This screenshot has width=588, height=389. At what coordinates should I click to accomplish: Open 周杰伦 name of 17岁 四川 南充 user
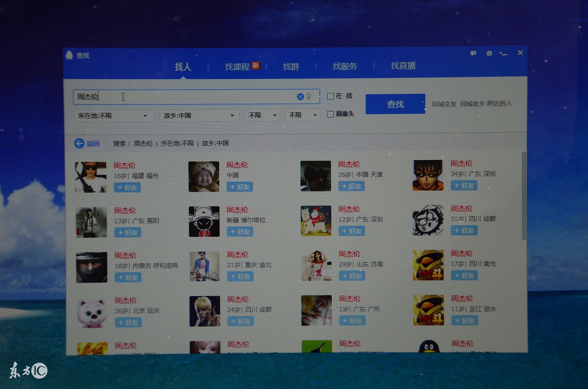462,253
